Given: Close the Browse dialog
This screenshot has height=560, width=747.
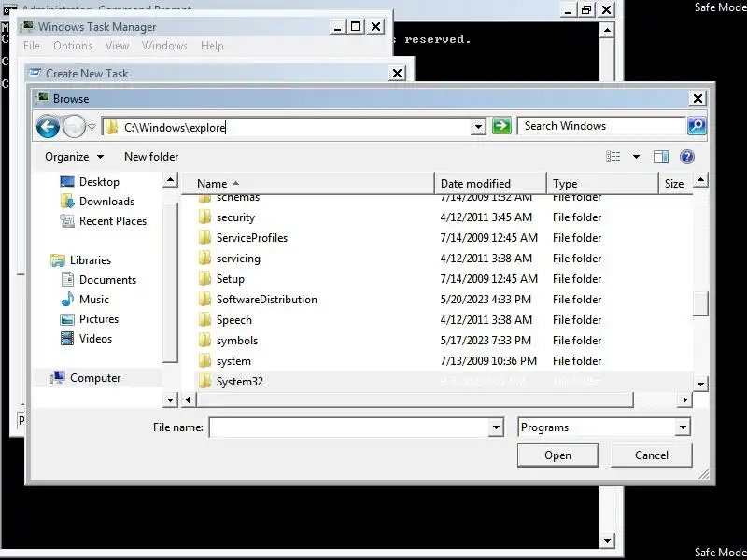Looking at the screenshot, I should pos(698,99).
